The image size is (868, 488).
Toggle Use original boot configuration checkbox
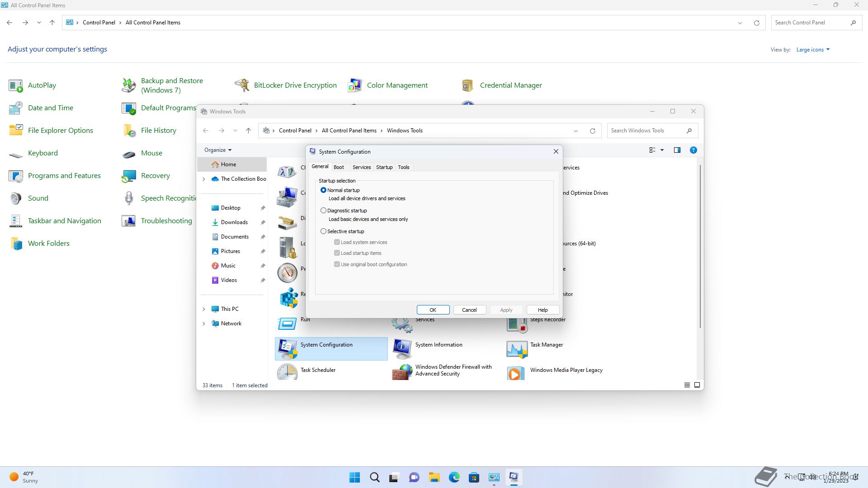point(337,264)
